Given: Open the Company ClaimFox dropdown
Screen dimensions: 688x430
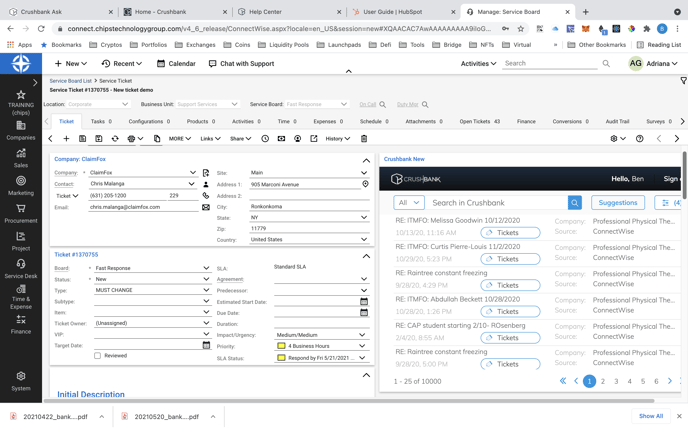Looking at the screenshot, I should (x=193, y=172).
